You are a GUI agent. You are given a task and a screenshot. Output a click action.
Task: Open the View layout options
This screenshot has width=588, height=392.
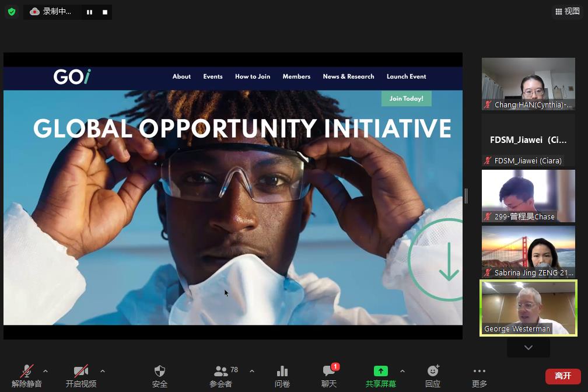pos(568,12)
